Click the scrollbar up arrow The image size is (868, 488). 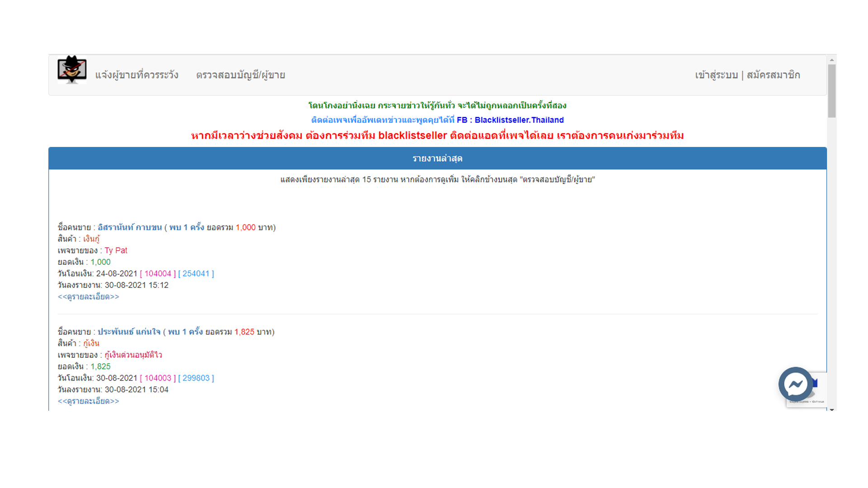(x=832, y=60)
